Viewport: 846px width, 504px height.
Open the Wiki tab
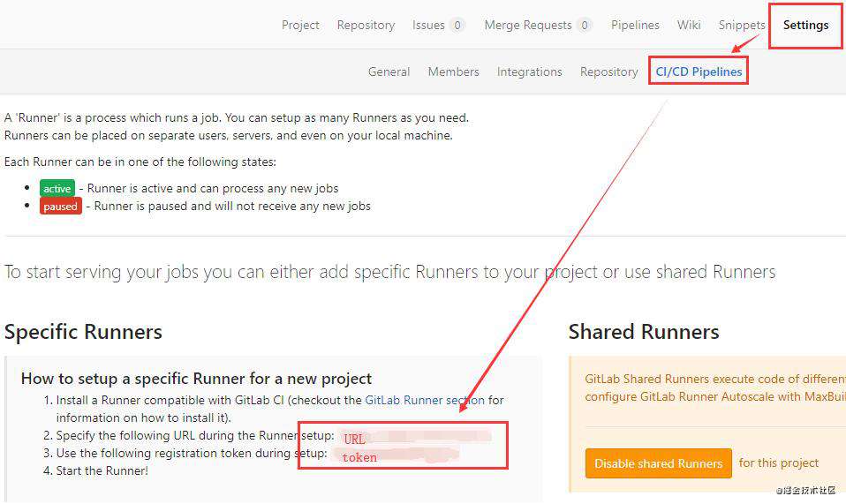[x=689, y=26]
